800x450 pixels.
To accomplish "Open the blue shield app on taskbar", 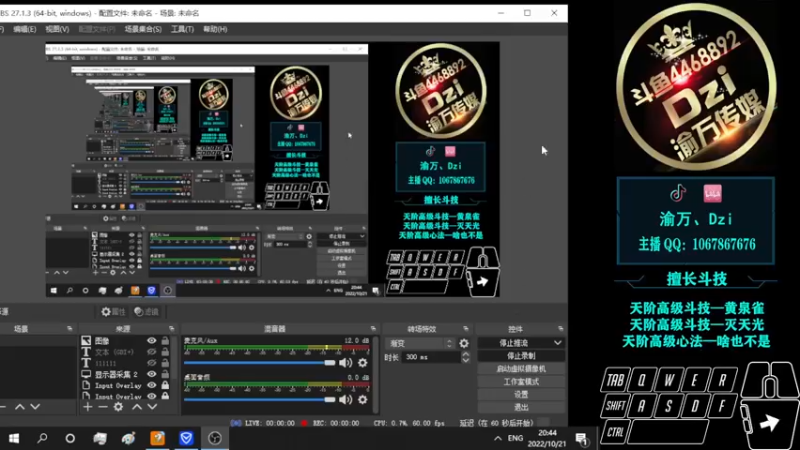I will coord(186,438).
